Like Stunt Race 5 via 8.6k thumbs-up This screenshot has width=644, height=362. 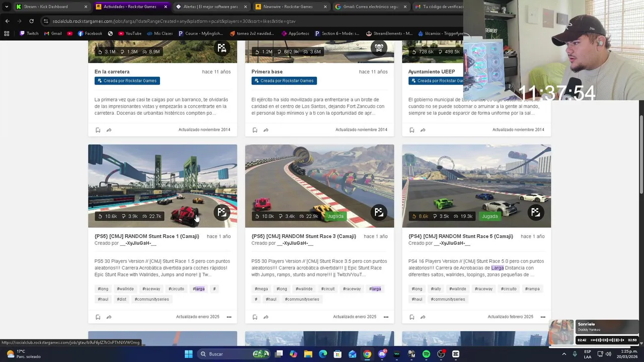[420, 216]
